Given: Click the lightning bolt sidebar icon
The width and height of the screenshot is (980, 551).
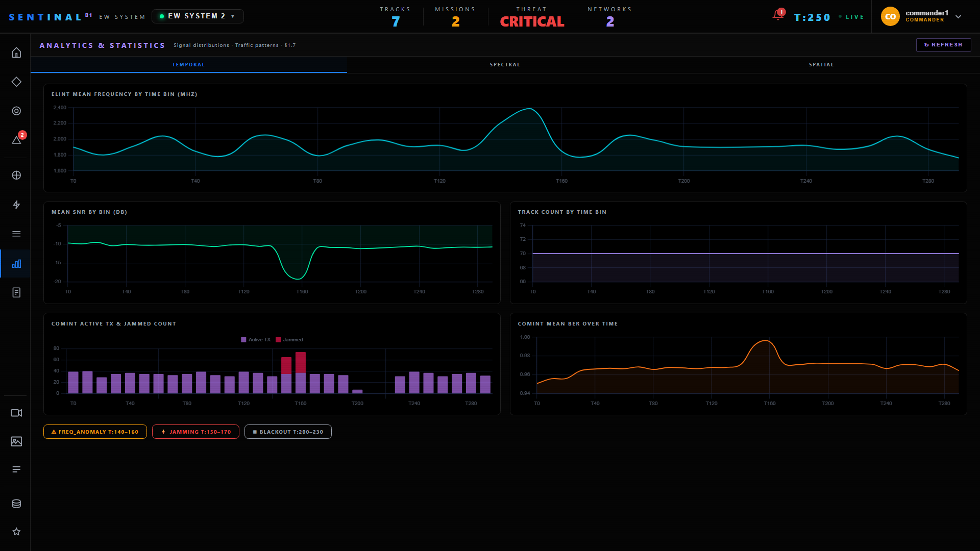Looking at the screenshot, I should click(16, 205).
